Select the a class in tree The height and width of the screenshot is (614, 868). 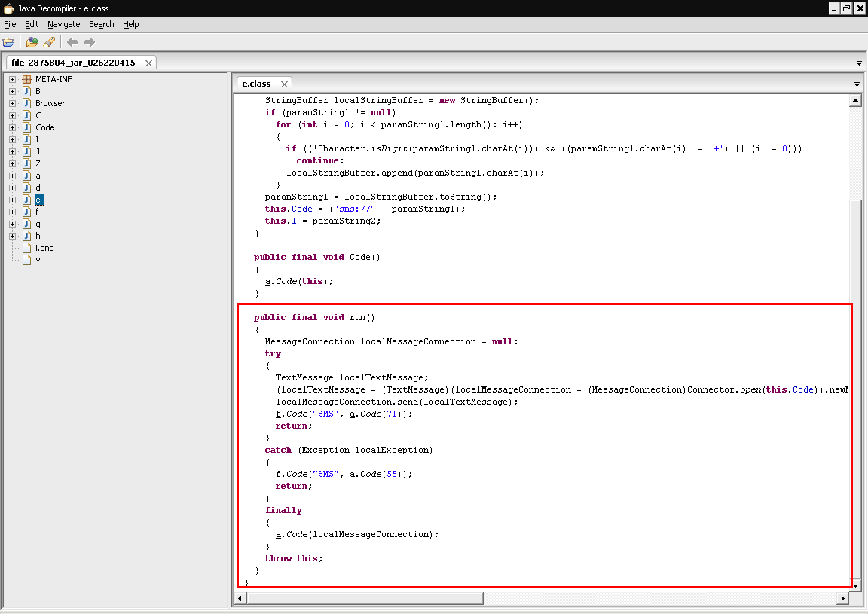38,176
